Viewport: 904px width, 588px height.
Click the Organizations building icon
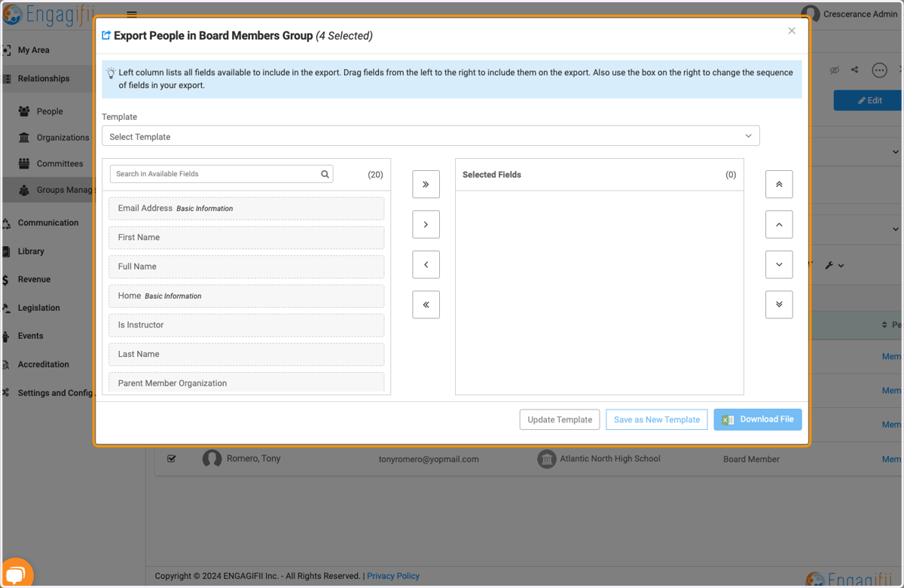24,138
